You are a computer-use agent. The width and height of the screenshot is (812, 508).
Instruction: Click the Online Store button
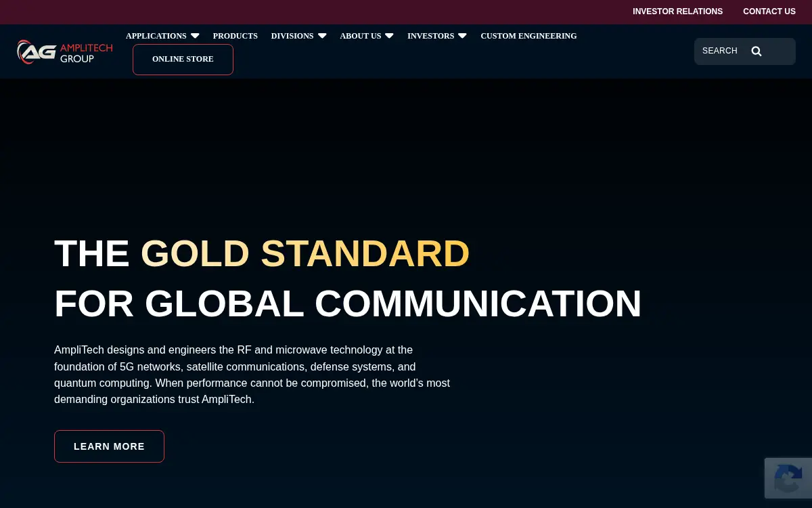183,60
